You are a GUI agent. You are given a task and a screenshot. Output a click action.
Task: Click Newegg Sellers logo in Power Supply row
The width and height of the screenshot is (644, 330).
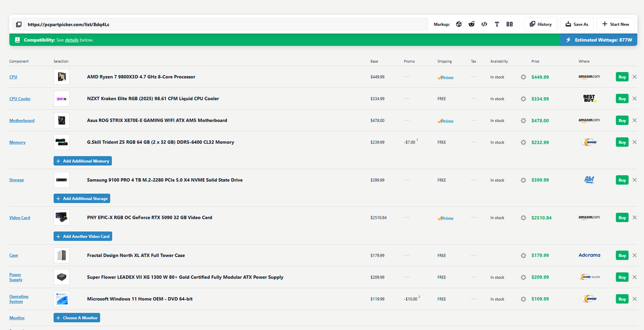coord(589,277)
